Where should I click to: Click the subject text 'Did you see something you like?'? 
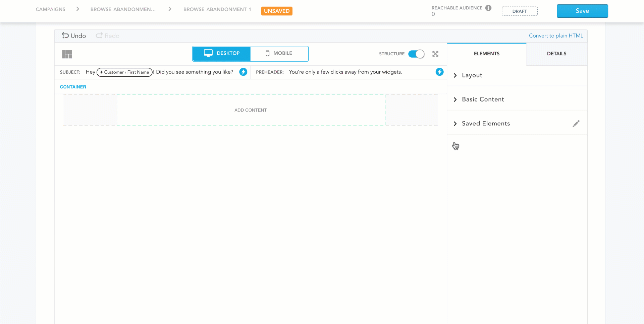[x=195, y=72]
